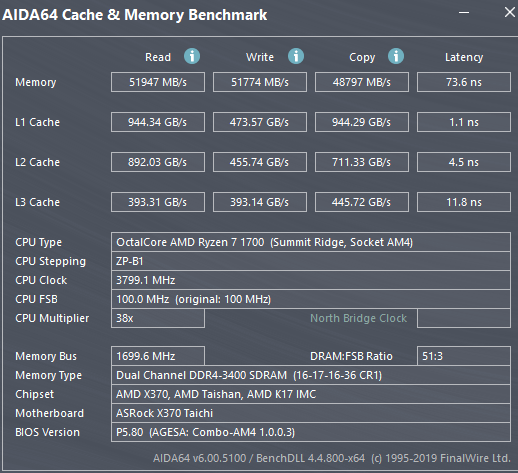The height and width of the screenshot is (473, 518).
Task: Click the info icon next to Read
Action: tap(192, 56)
